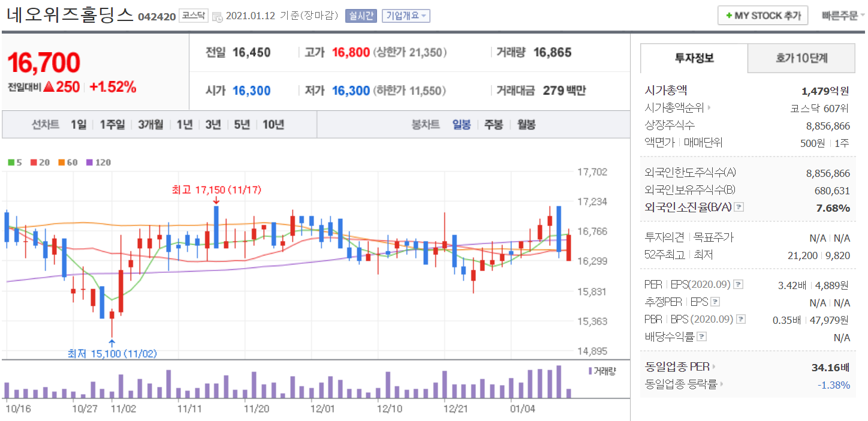Viewport: 868px width, 421px height.
Task: Open the 기업개요 dropdown
Action: 406,16
